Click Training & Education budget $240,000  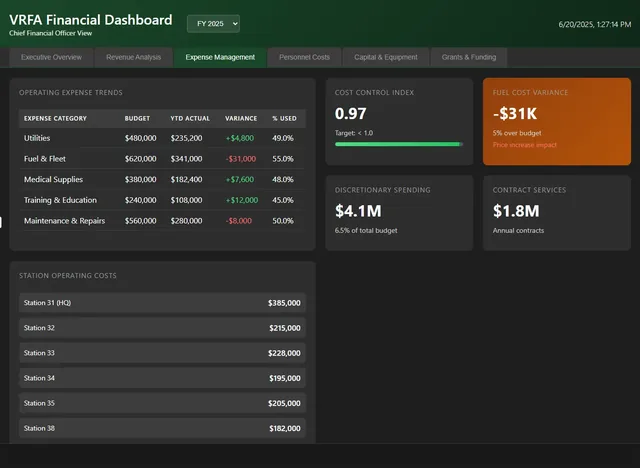coord(140,200)
